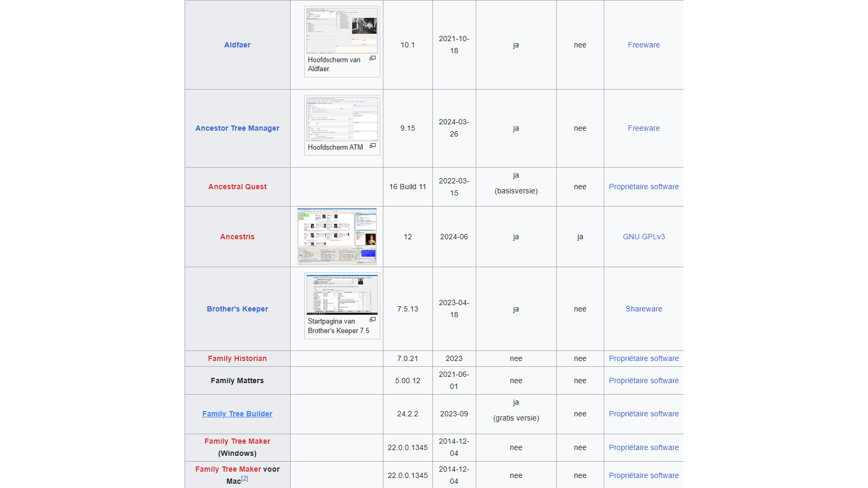Viewport: 868px width, 488px height.
Task: Click the '(basisversie)' note
Action: [x=516, y=191]
